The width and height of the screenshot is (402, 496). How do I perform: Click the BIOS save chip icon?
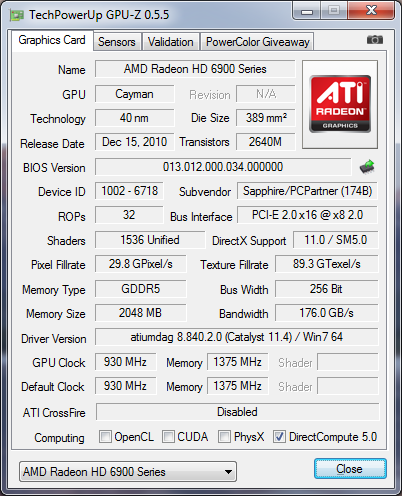(x=367, y=167)
